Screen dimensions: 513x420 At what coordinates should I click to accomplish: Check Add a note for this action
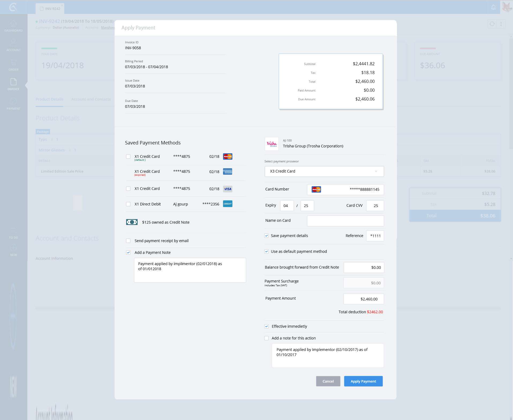(x=266, y=338)
